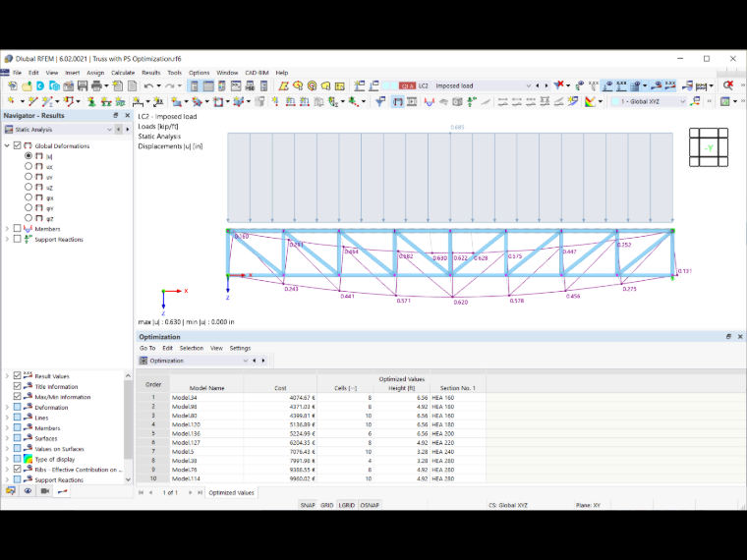Click the Navigator Views camera icon
Image resolution: width=747 pixels, height=560 pixels.
45,491
